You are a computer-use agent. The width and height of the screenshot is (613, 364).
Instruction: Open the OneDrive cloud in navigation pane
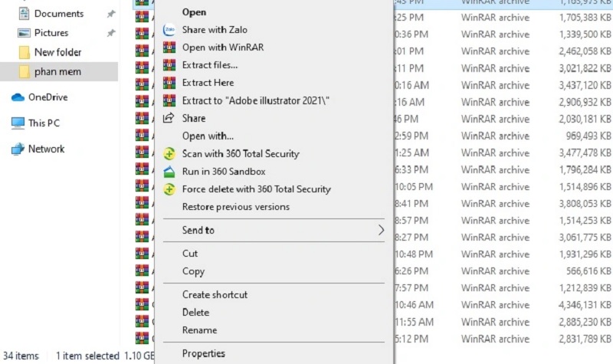coord(48,97)
